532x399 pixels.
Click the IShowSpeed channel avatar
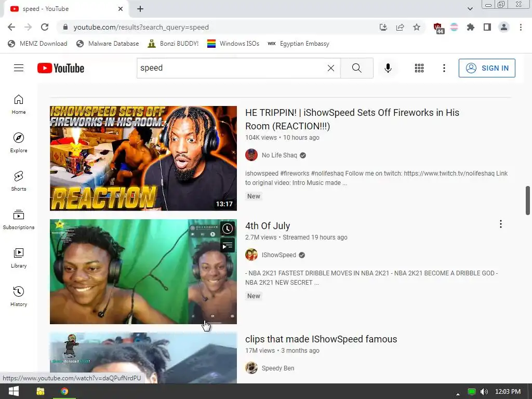click(x=251, y=255)
